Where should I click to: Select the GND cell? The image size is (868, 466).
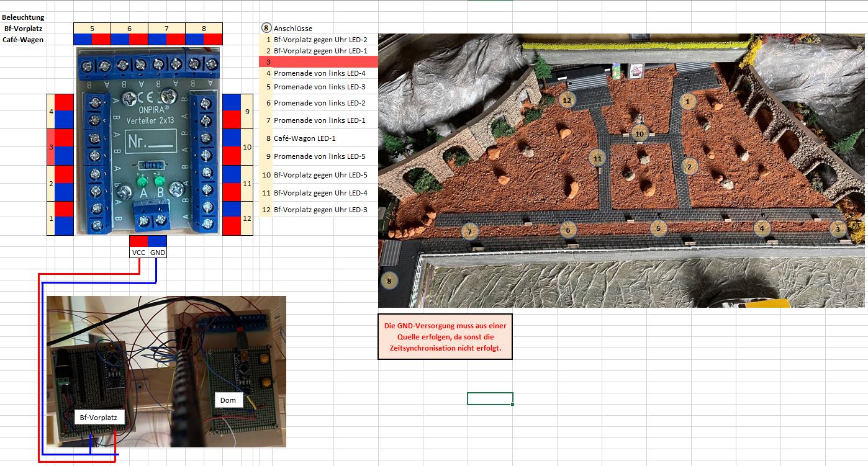pyautogui.click(x=158, y=253)
